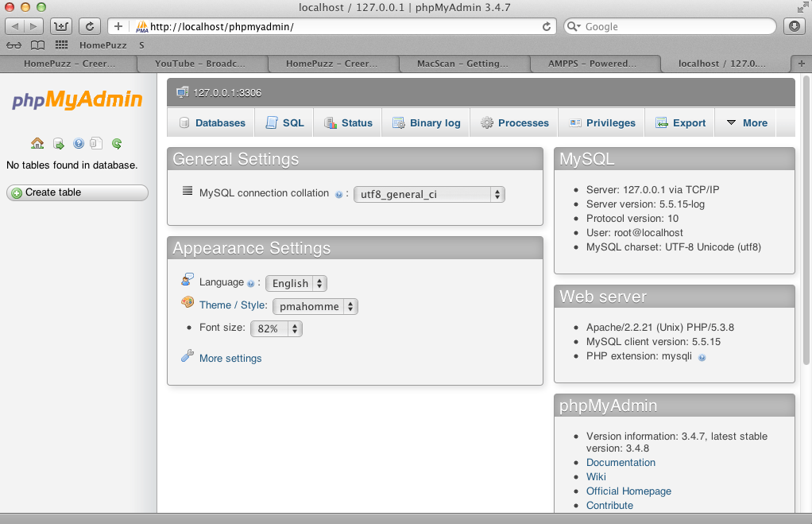
Task: Click the Theme / Style link
Action: [232, 305]
